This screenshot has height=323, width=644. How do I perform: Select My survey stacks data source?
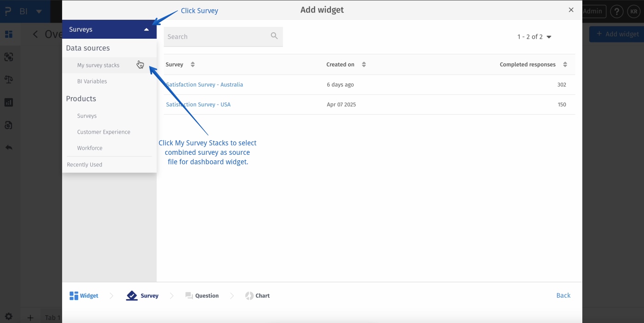[98, 65]
